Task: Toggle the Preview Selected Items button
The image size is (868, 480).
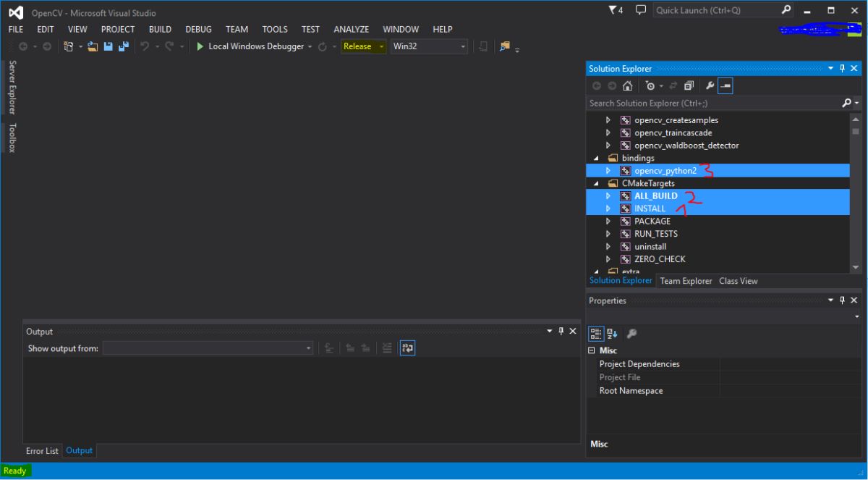Action: point(726,86)
